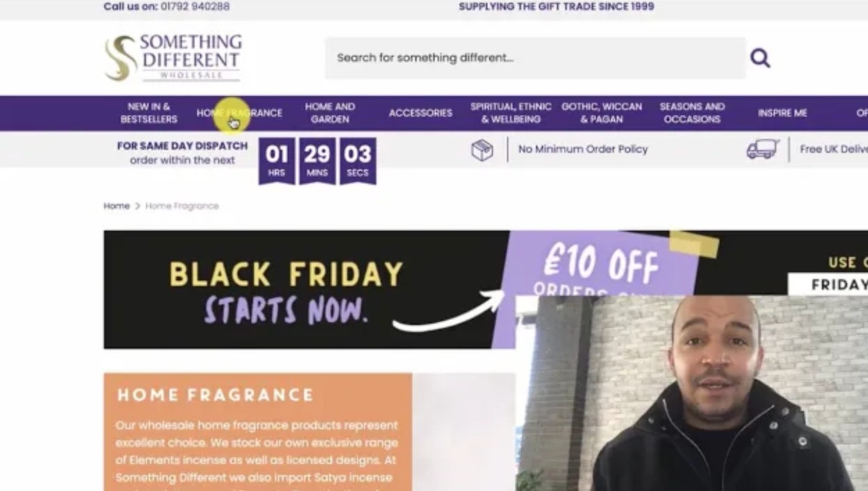
Task: Click the parcel box icon
Action: coord(482,149)
